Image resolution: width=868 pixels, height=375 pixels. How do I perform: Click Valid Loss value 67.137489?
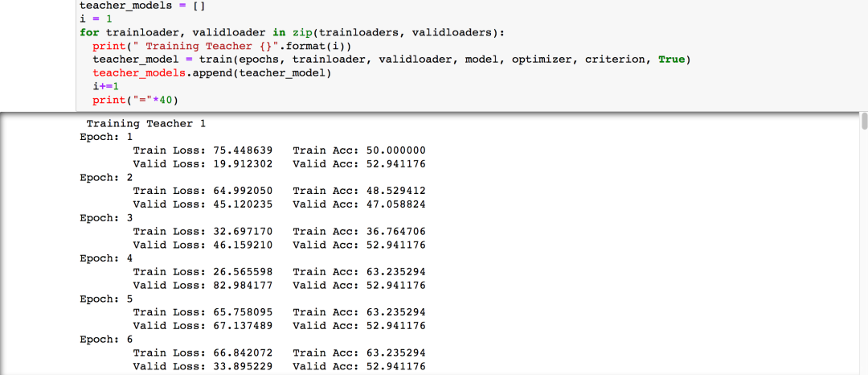[243, 326]
